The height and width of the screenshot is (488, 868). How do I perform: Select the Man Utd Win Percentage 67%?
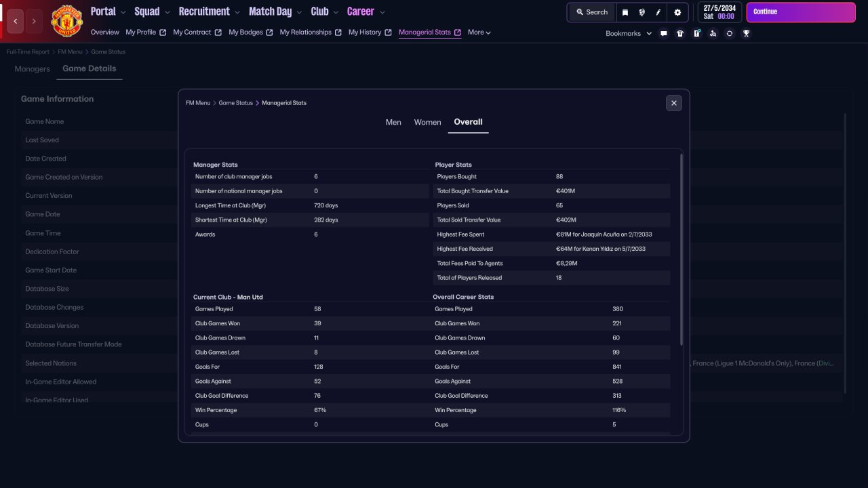click(x=320, y=410)
